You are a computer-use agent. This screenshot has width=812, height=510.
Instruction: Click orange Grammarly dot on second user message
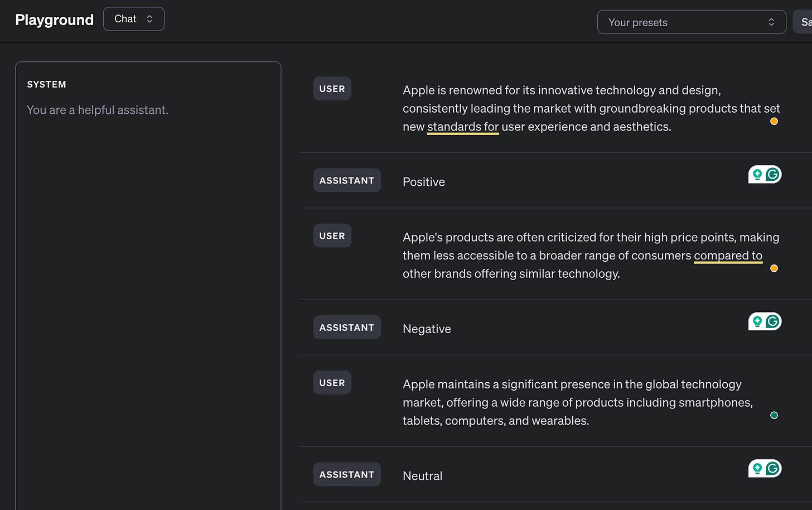point(774,268)
